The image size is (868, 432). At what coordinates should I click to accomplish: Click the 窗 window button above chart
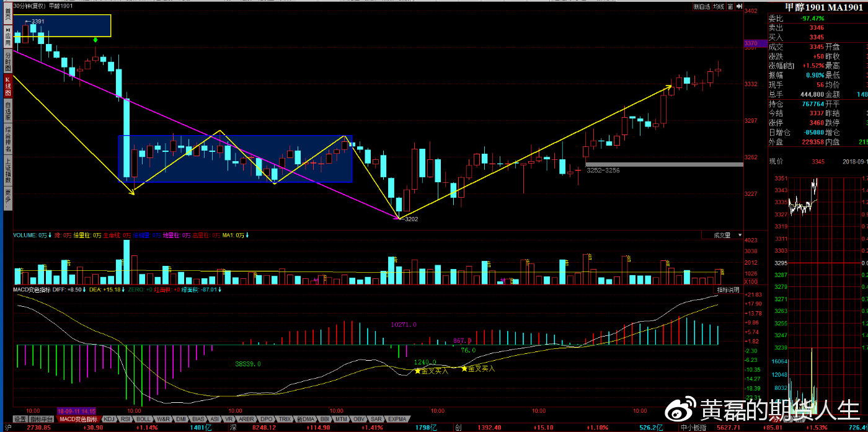pos(730,7)
